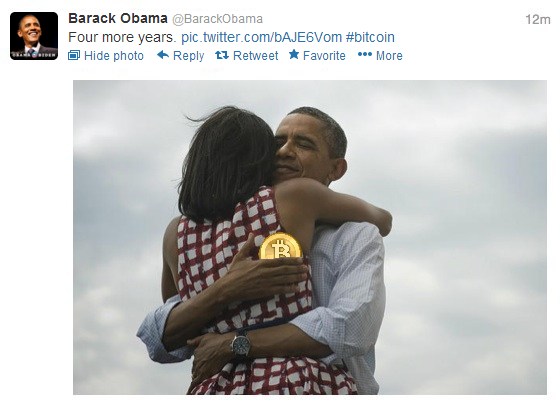Choose the Reply text label
Screen dimensions: 560x405
189,56
